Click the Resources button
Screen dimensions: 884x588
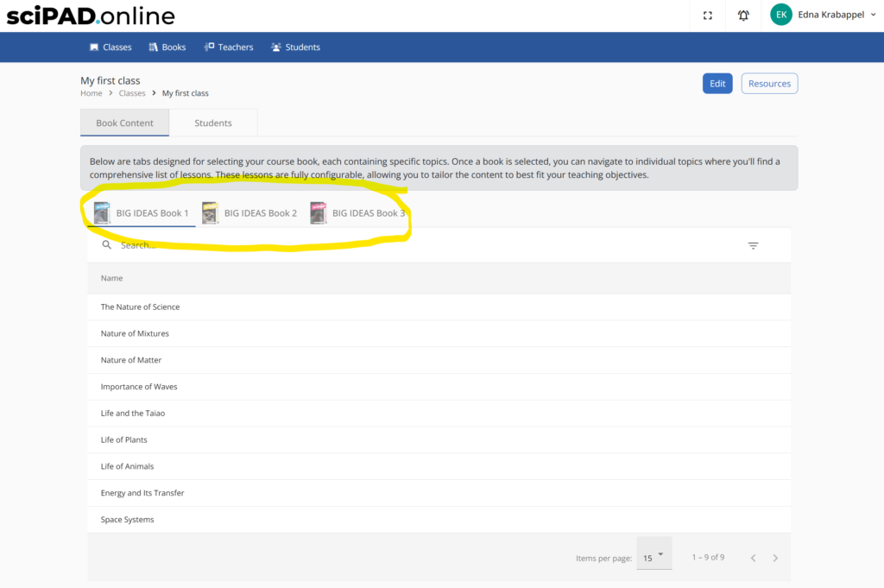tap(769, 84)
